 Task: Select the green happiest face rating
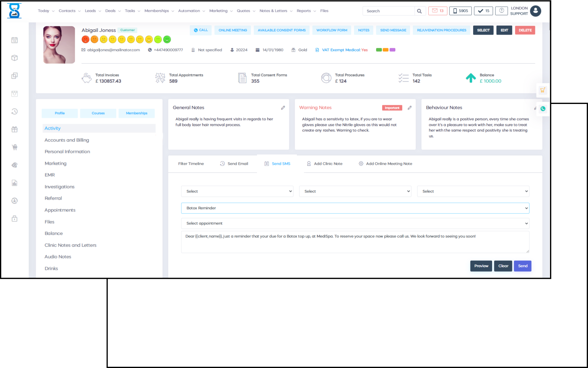click(167, 39)
